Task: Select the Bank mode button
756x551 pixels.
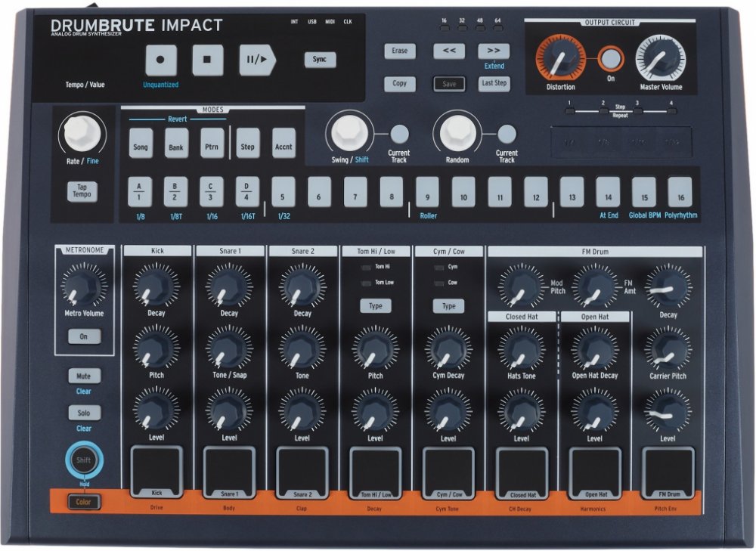Action: pos(176,147)
